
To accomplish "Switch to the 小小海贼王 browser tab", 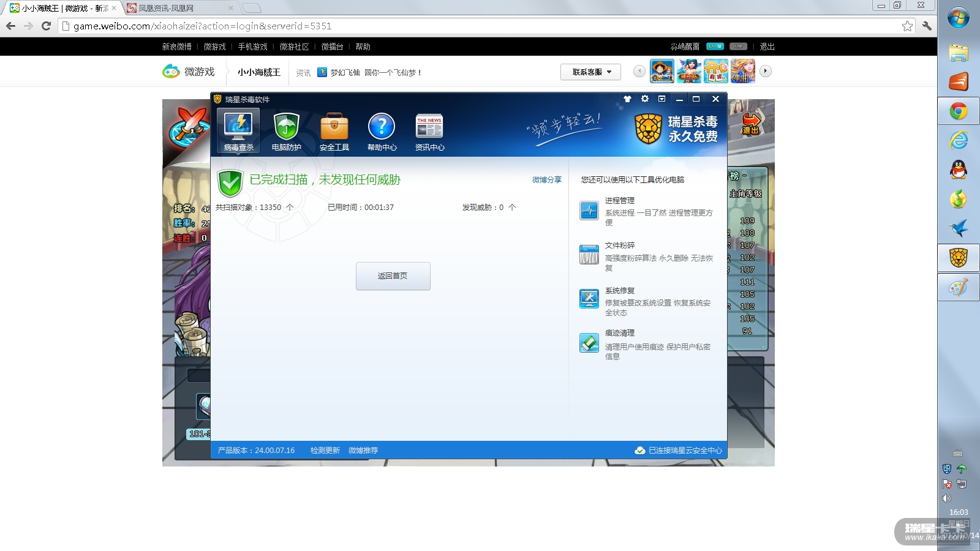I will click(64, 8).
